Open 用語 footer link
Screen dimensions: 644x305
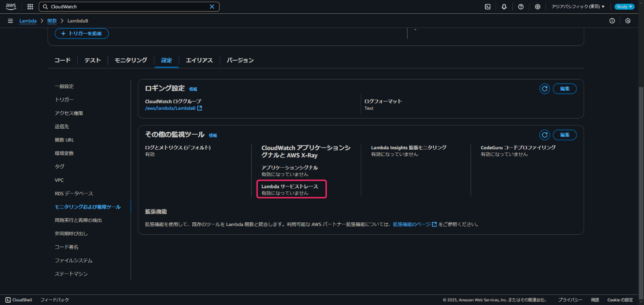point(595,300)
